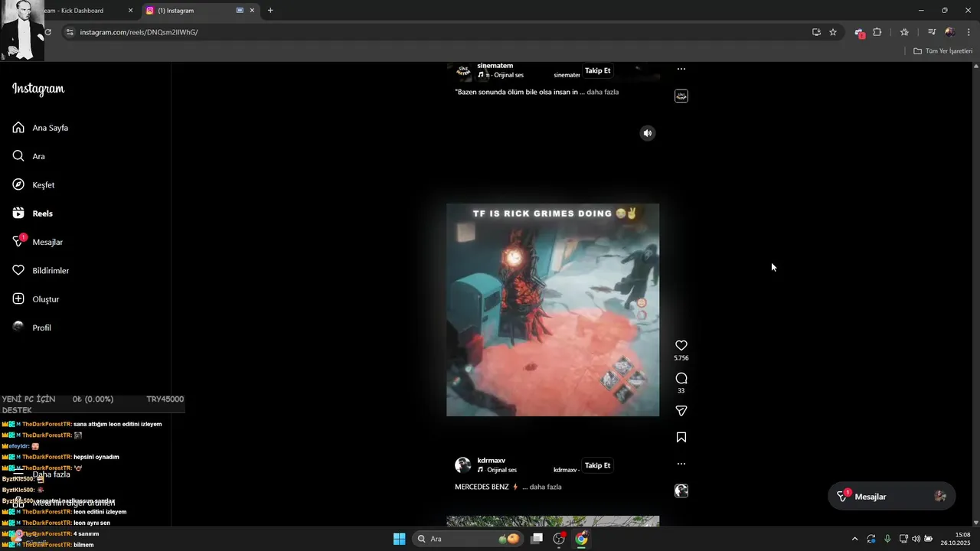Open Chrome profile avatar

(950, 32)
